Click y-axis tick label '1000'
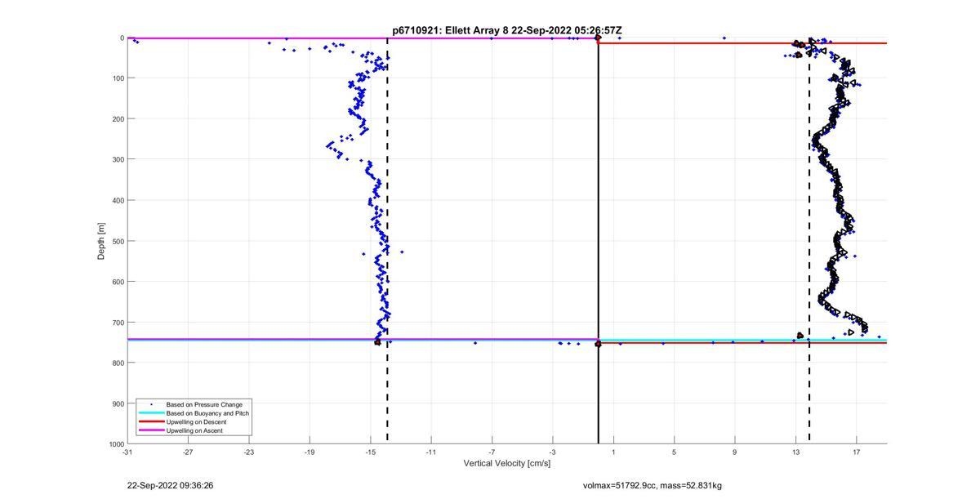This screenshot has height=499, width=980. 116,443
